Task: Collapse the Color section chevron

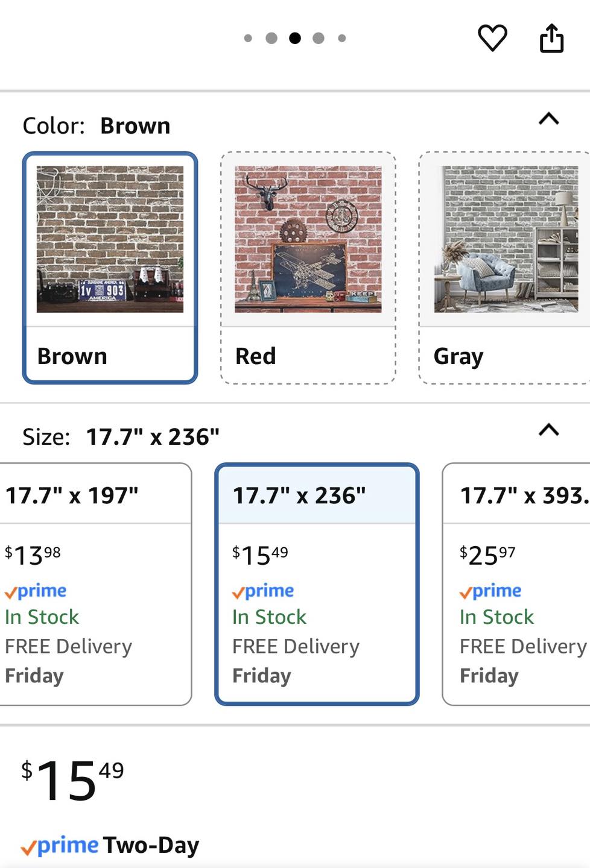Action: 548,119
